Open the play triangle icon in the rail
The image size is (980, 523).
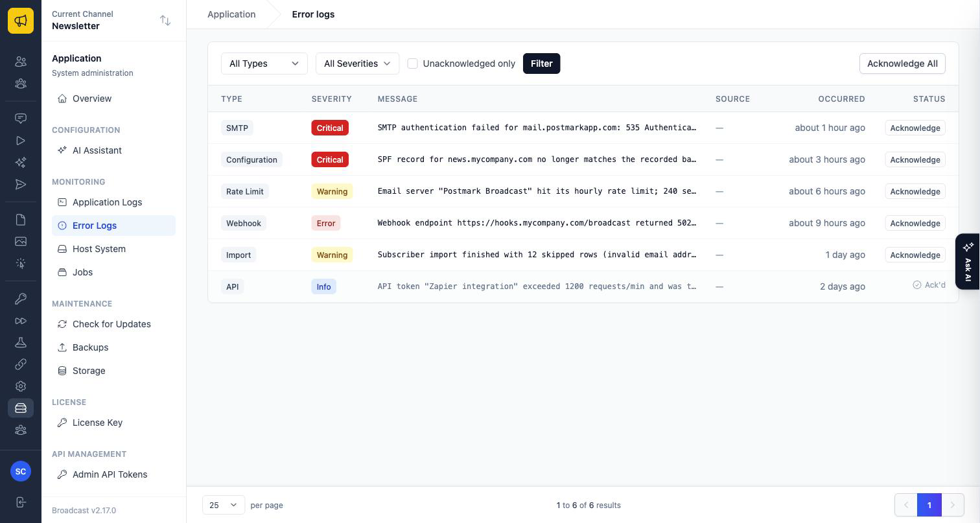21,141
